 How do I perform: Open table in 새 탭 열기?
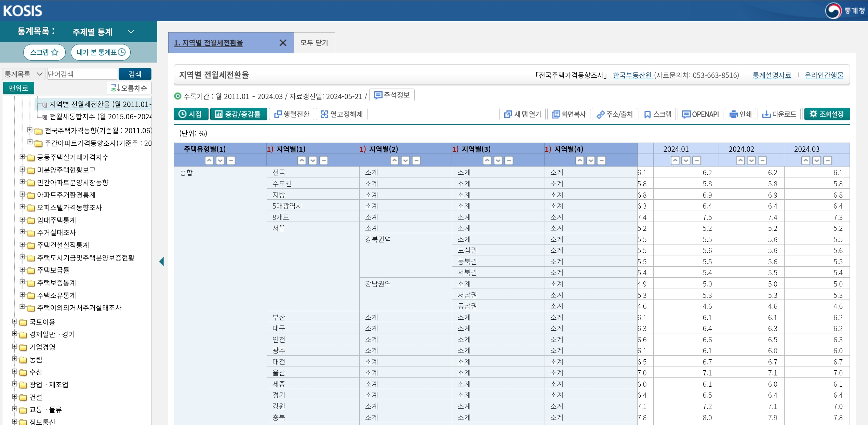522,114
